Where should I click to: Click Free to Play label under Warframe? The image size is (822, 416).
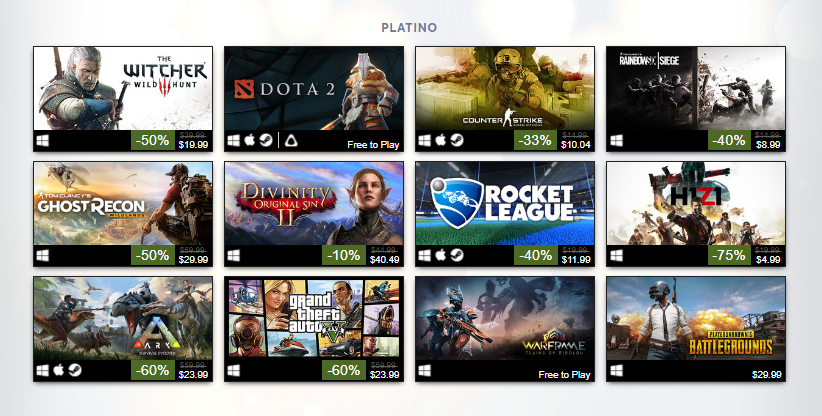564,375
